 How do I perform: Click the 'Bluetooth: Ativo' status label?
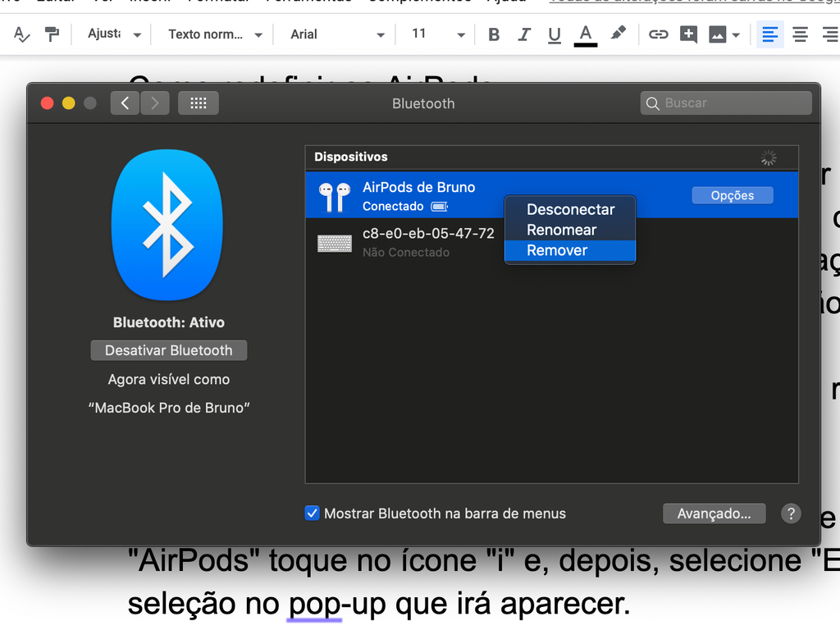tap(169, 322)
